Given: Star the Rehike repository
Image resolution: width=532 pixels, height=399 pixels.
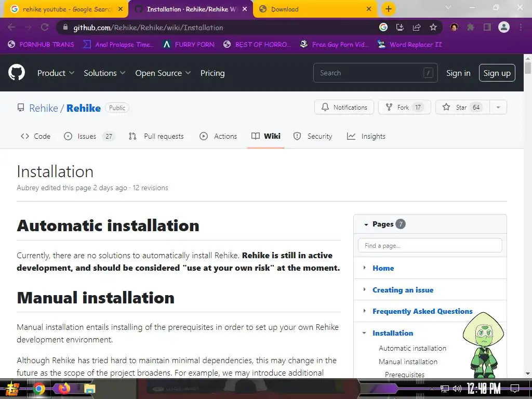Looking at the screenshot, I should tap(462, 107).
